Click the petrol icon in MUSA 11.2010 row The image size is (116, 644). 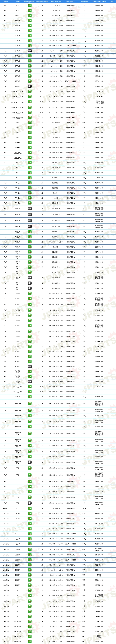(x=30, y=570)
